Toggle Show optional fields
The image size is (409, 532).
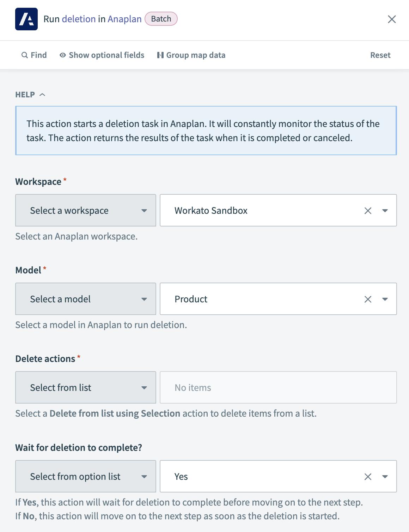(x=106, y=55)
